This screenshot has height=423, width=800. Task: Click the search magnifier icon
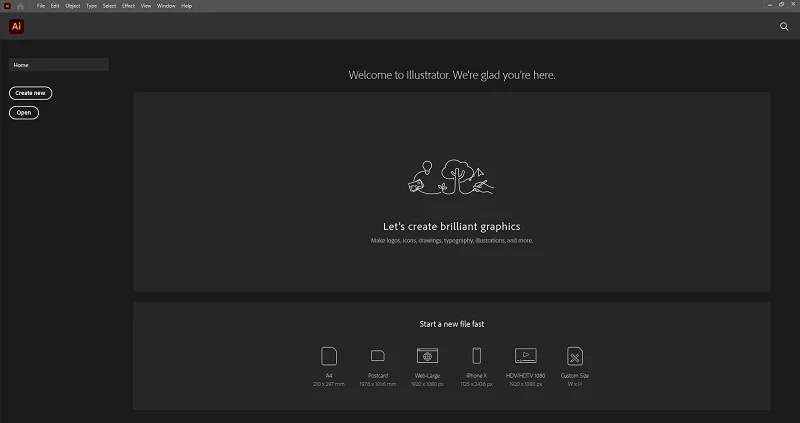(x=784, y=27)
